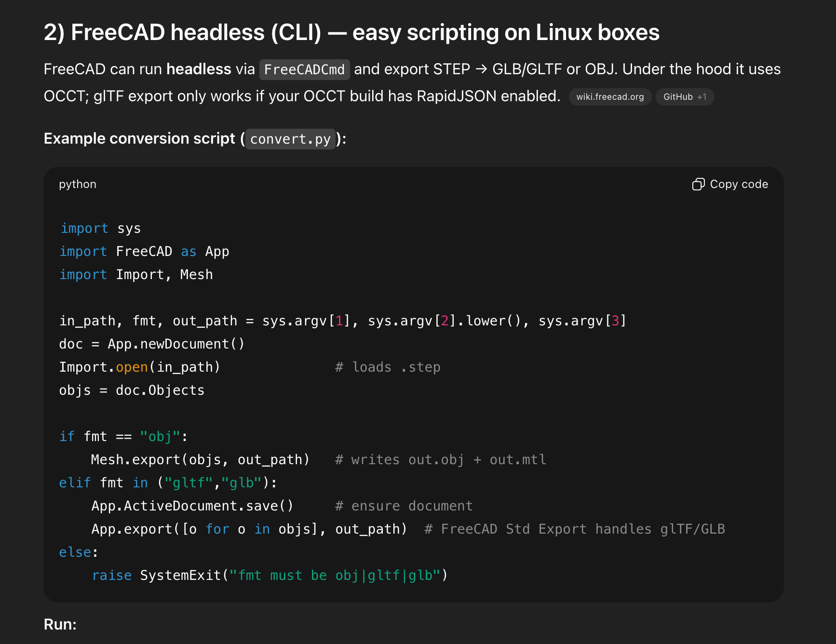This screenshot has height=644, width=836.
Task: Click the code line 'import FreeCAD as App'
Action: pos(144,251)
